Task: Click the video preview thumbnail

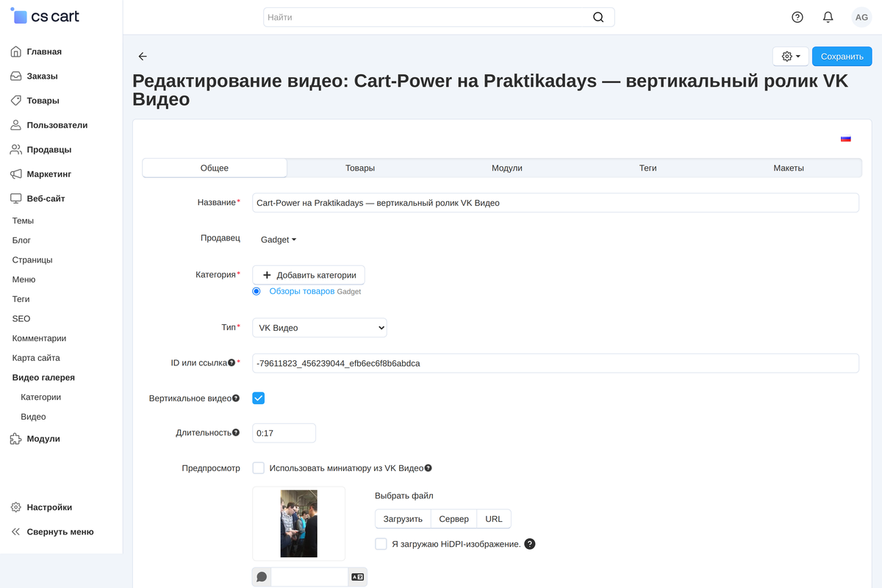Action: 298,523
